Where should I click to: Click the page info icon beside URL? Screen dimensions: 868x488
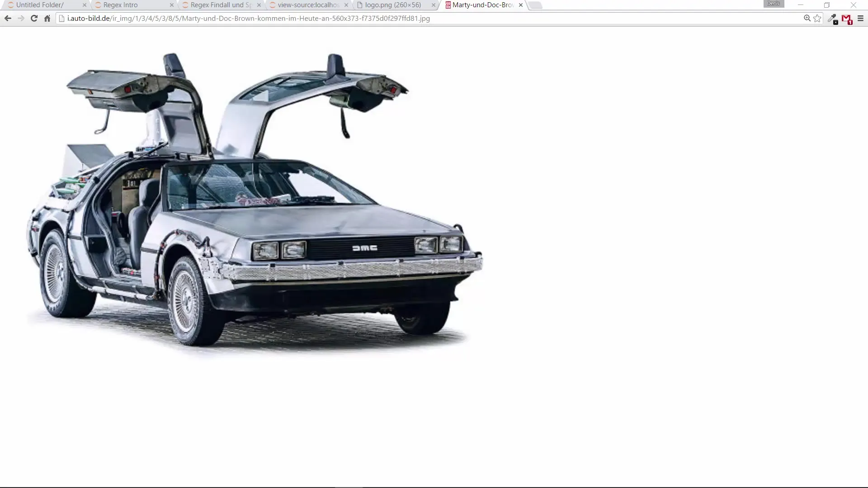tap(62, 19)
